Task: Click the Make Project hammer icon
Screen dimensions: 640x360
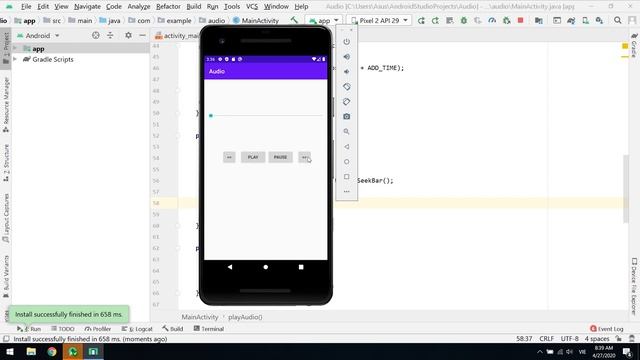Action: [294, 20]
